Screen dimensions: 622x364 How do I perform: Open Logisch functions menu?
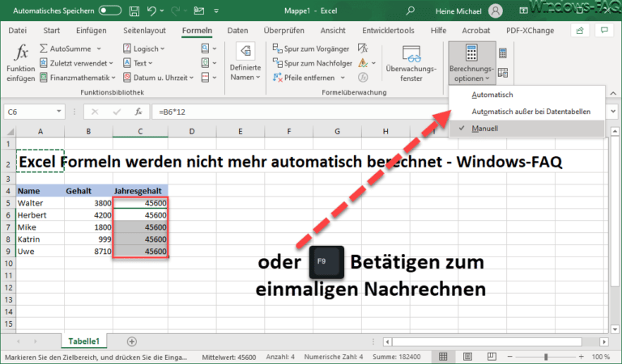pos(143,49)
